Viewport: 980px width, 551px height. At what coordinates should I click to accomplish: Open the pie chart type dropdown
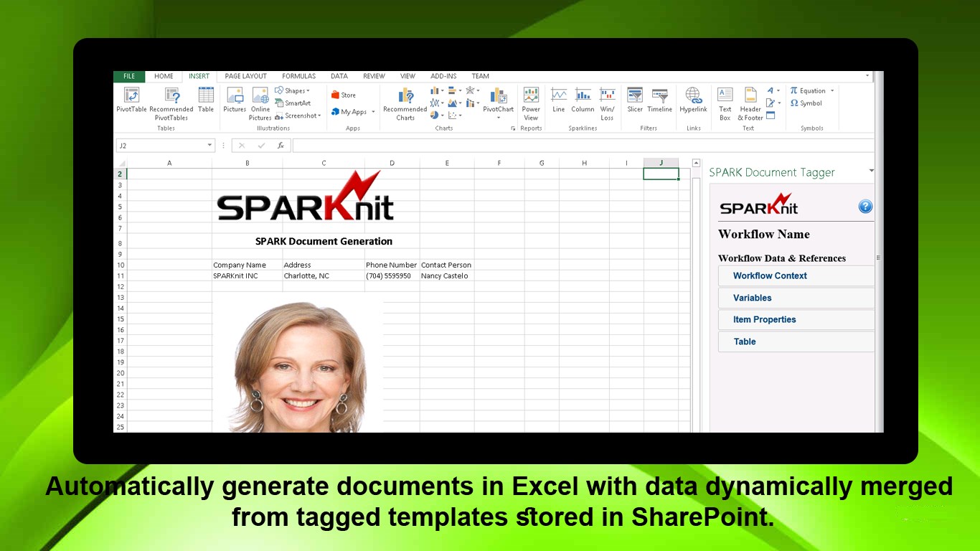[438, 115]
